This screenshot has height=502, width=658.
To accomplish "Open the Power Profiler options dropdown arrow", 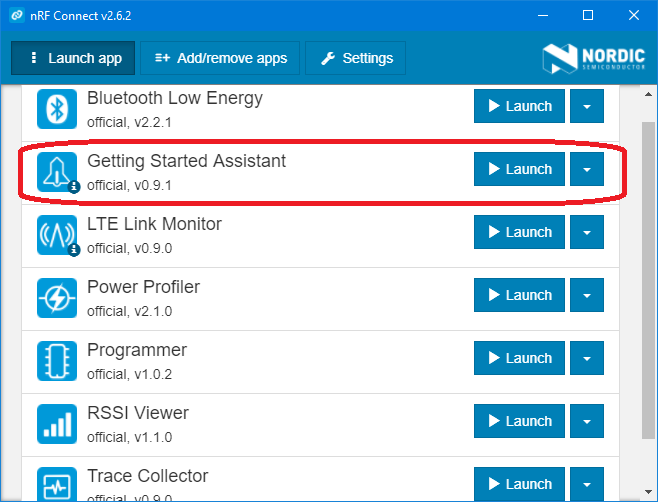I will pyautogui.click(x=587, y=296).
